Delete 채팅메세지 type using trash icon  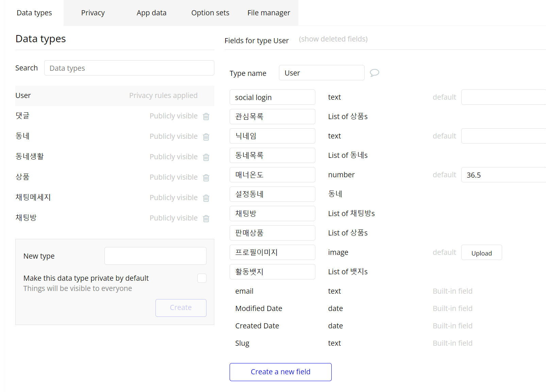coord(206,198)
